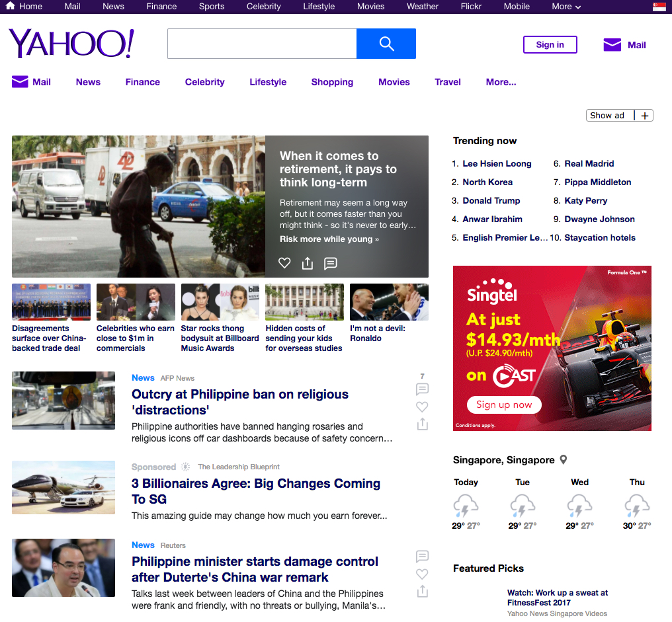Viewport: 672px width, 622px height.
Task: Open Celebrity in the navigation row
Action: pos(205,82)
